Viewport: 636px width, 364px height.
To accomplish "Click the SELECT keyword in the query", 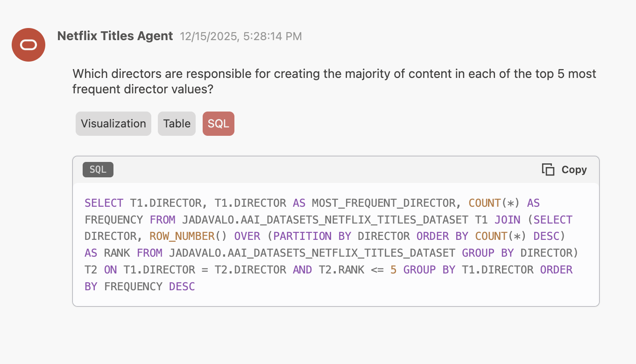I will click(x=104, y=203).
